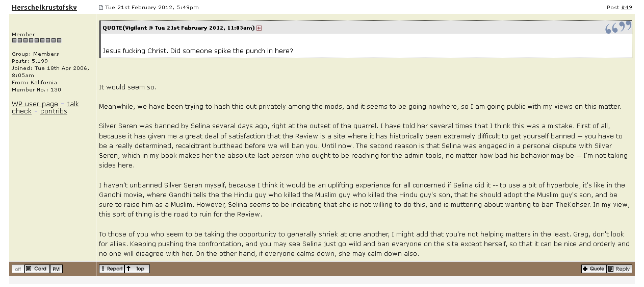The image size is (644, 287).
Task: Toggle the +Quote multi-quote button
Action: pyautogui.click(x=594, y=269)
